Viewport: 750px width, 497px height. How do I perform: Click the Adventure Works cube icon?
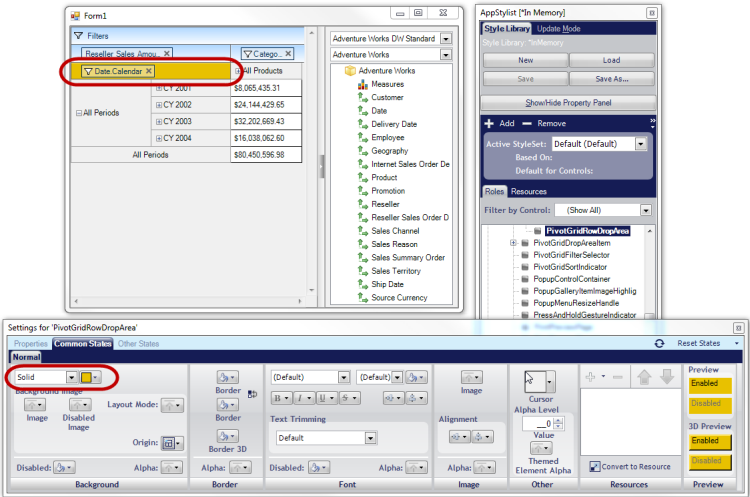click(x=350, y=71)
